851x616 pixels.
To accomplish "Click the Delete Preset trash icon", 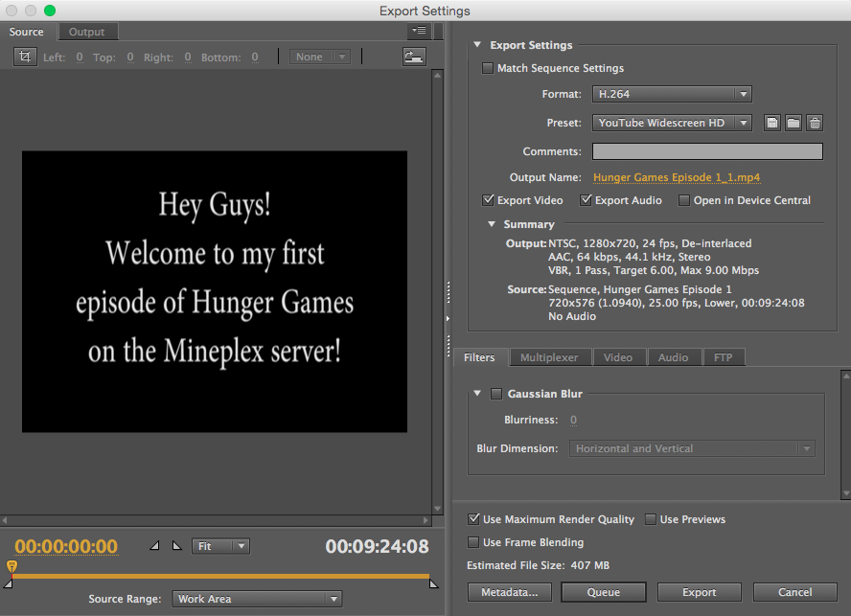I will [x=815, y=123].
